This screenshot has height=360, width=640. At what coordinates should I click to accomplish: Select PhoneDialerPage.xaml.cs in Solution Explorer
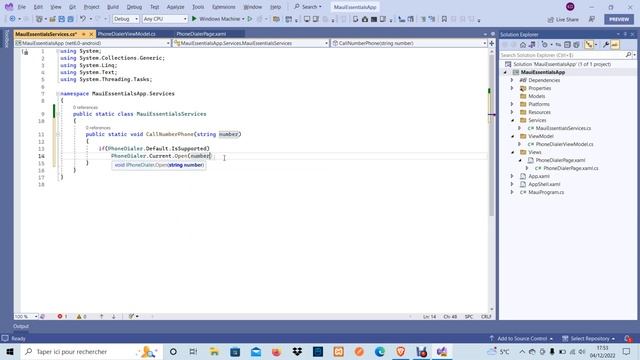(571, 168)
